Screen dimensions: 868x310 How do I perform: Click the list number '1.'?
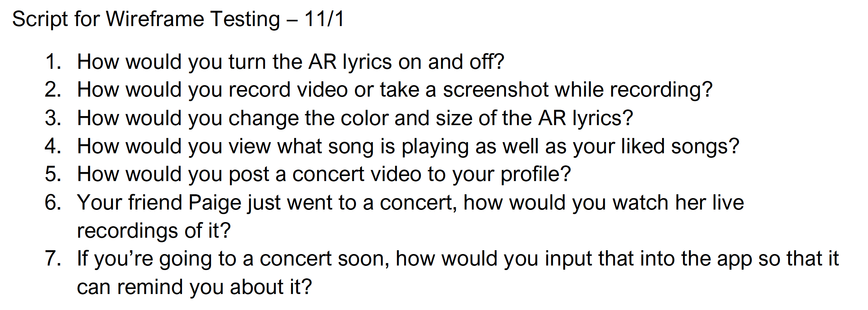[x=53, y=62]
